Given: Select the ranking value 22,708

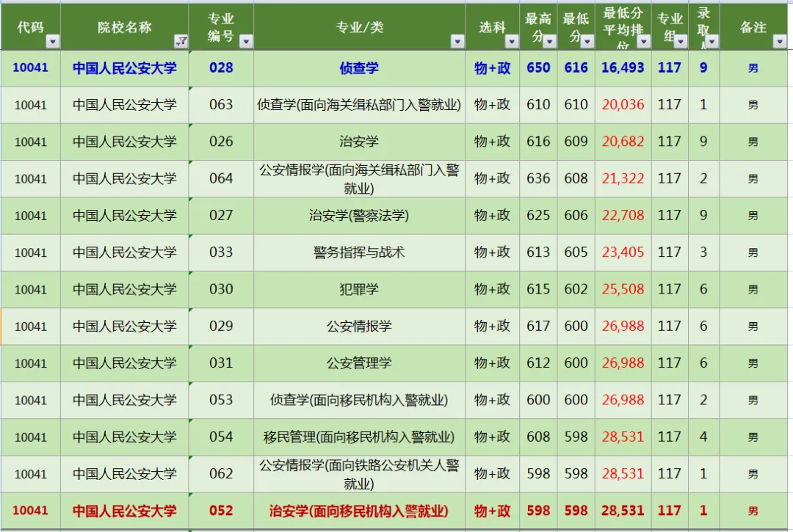Looking at the screenshot, I should click(623, 215).
